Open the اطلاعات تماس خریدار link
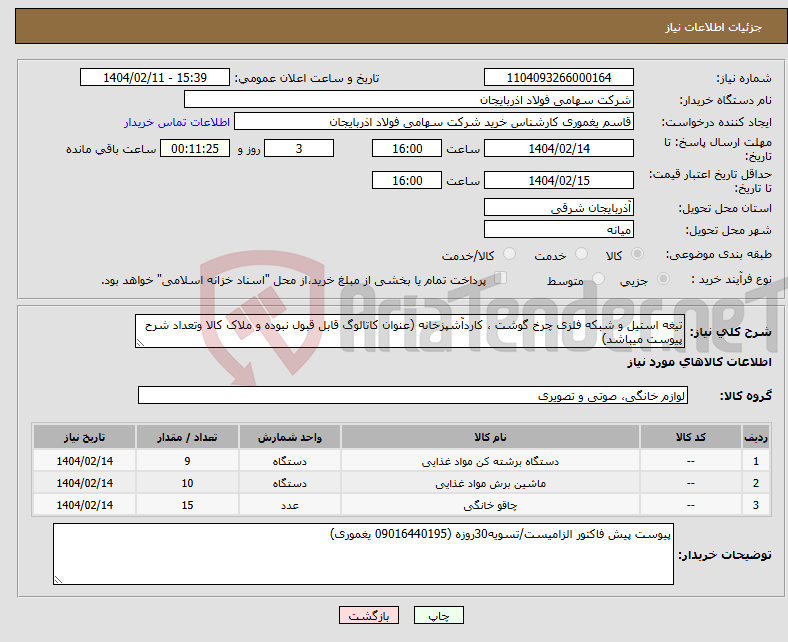The image size is (788, 642). pyautogui.click(x=177, y=122)
